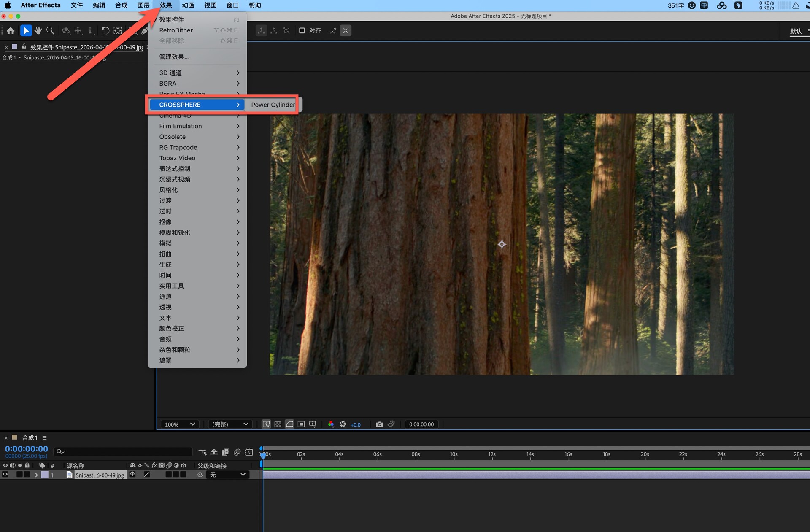Open the 100% magnification dropdown

[180, 424]
